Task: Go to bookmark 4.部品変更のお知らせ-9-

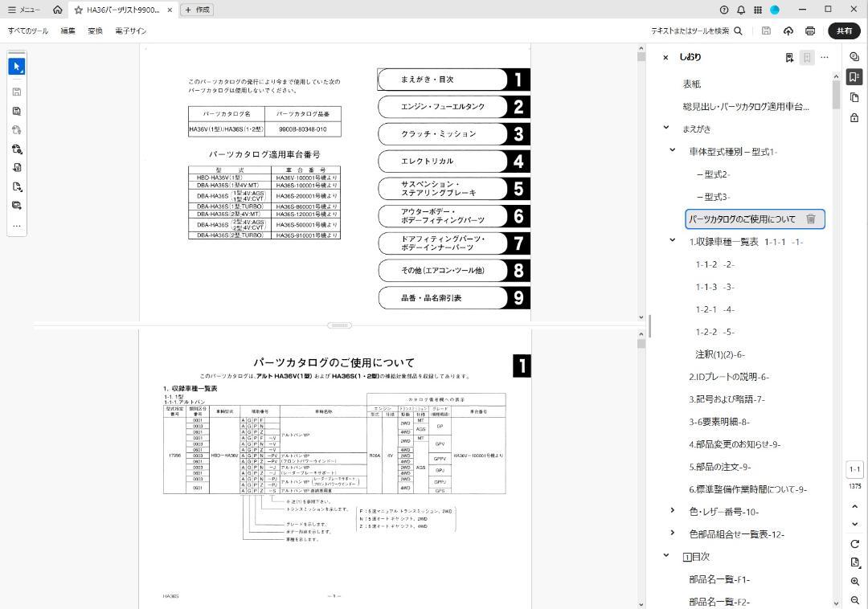Action: (x=735, y=444)
